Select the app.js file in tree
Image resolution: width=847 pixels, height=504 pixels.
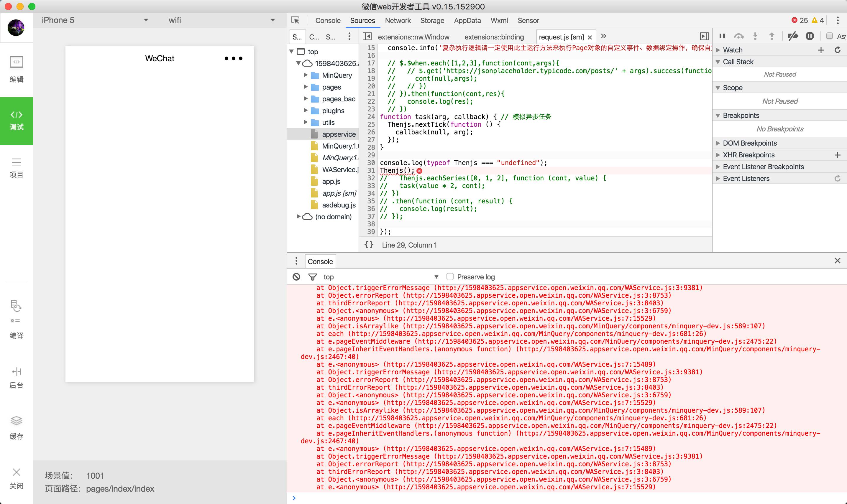point(331,181)
